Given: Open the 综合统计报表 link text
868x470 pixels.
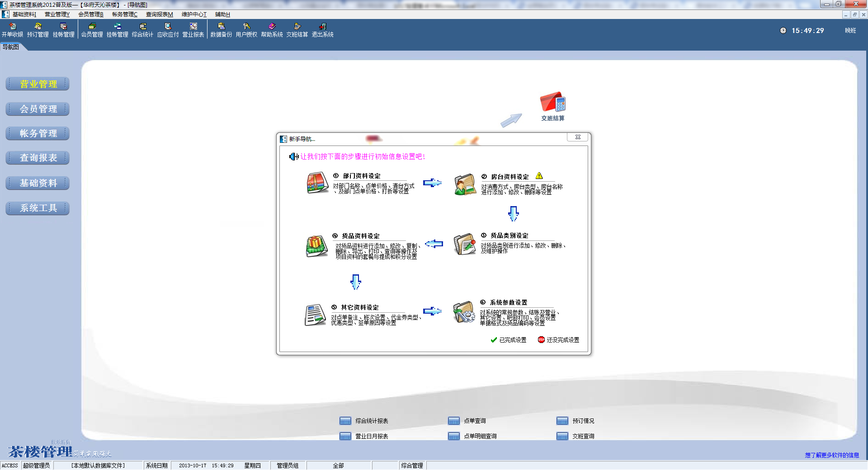Looking at the screenshot, I should click(372, 421).
